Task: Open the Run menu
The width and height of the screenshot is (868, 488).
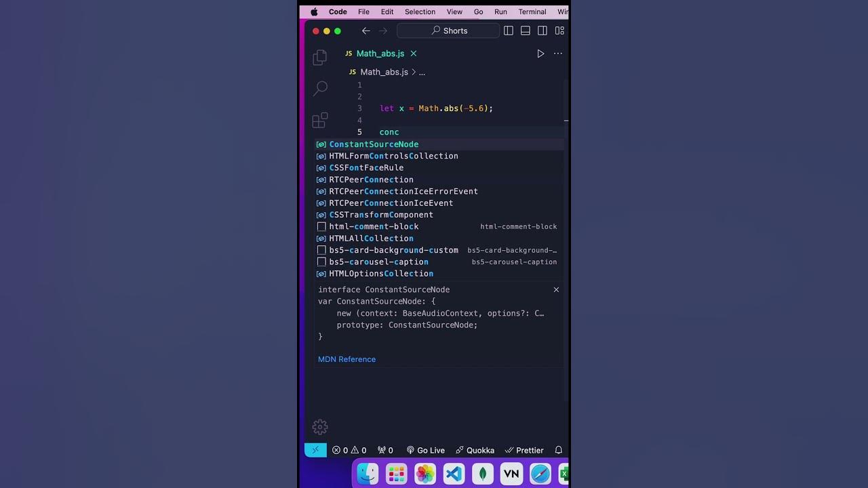Action: (x=500, y=12)
